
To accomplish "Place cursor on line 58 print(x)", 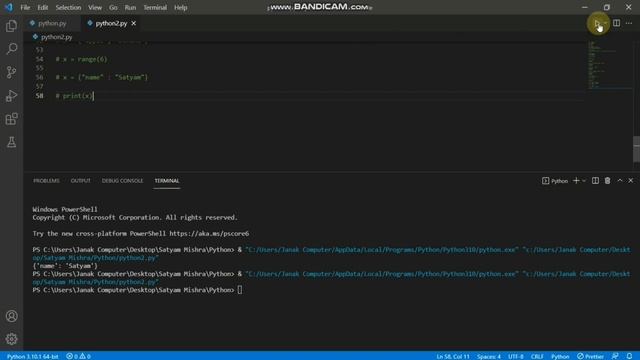I will pos(74,96).
